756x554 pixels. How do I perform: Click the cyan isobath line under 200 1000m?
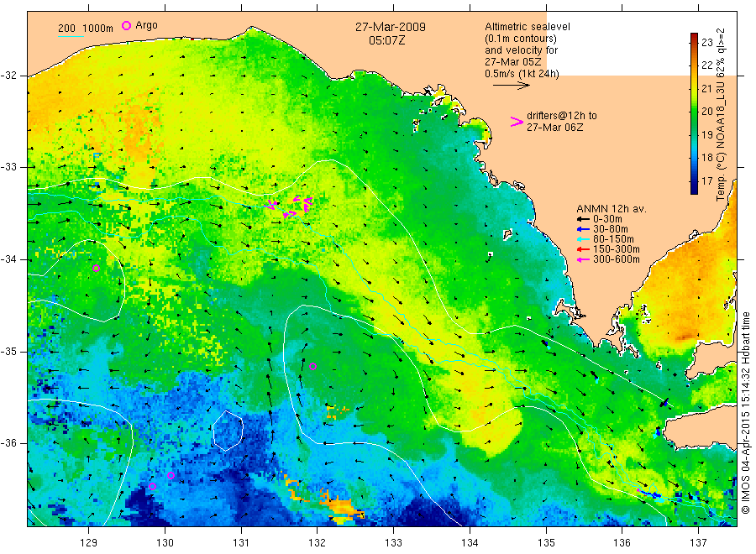point(71,36)
